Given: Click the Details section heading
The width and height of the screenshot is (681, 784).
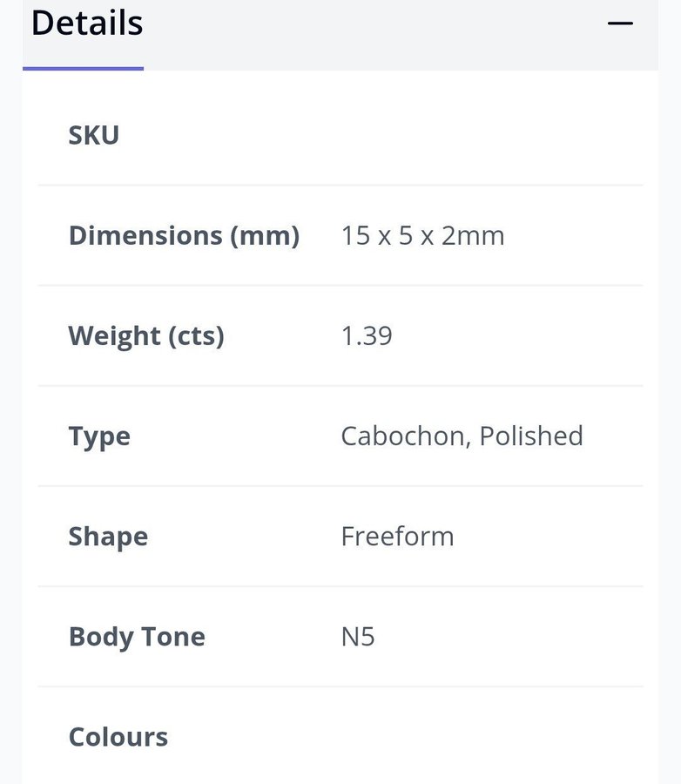Looking at the screenshot, I should pos(87,23).
